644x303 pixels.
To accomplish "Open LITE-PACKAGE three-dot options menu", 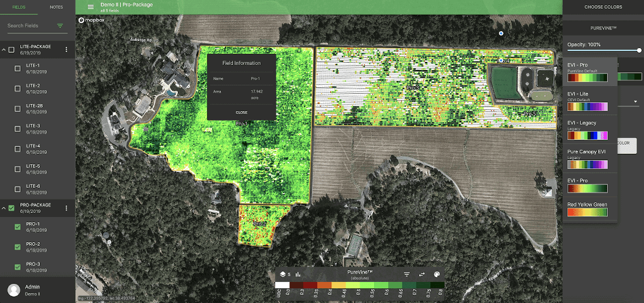I will (66, 50).
